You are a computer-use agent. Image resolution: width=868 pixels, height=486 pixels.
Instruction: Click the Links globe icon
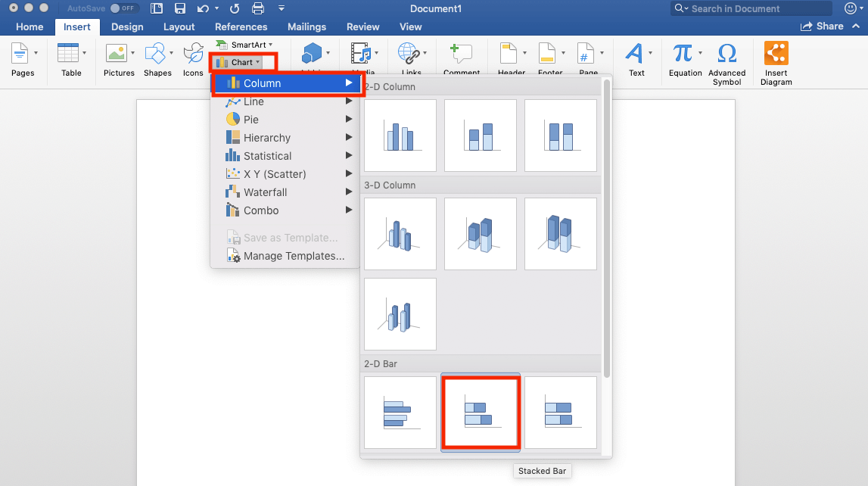coord(409,54)
